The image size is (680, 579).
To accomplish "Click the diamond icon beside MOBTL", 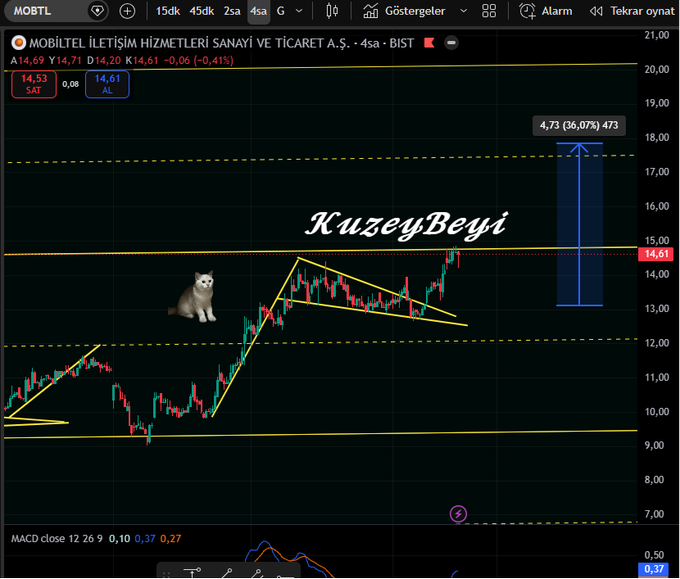I will pyautogui.click(x=98, y=11).
